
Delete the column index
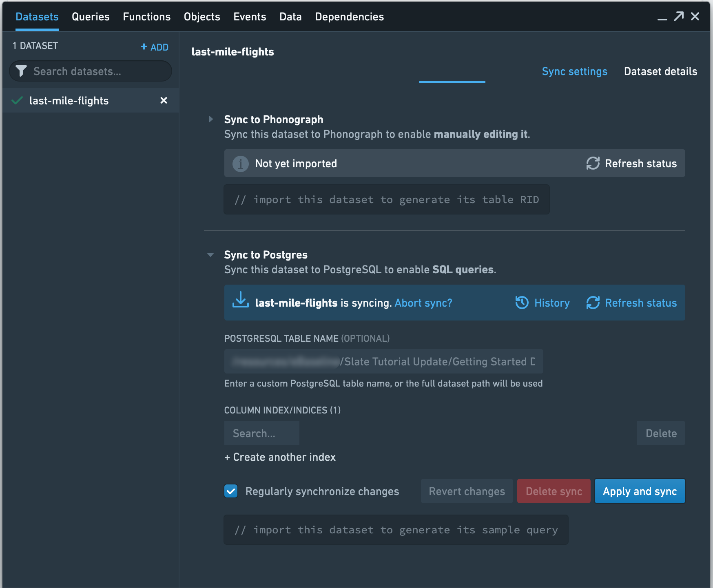pos(661,433)
